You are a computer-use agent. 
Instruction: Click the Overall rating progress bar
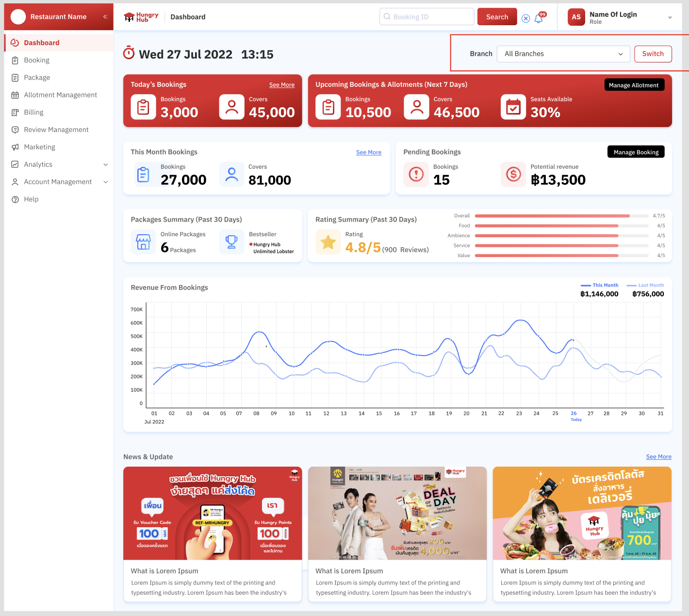(561, 216)
